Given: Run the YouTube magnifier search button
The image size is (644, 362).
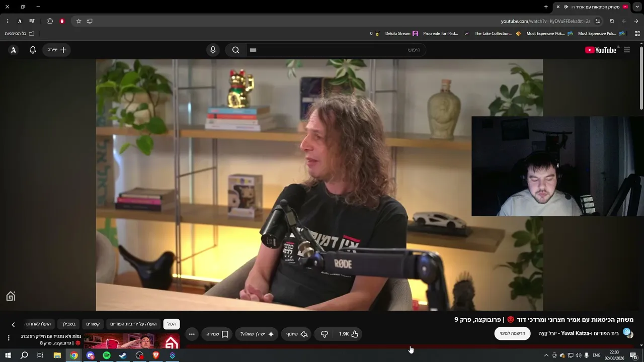Looking at the screenshot, I should click(235, 50).
